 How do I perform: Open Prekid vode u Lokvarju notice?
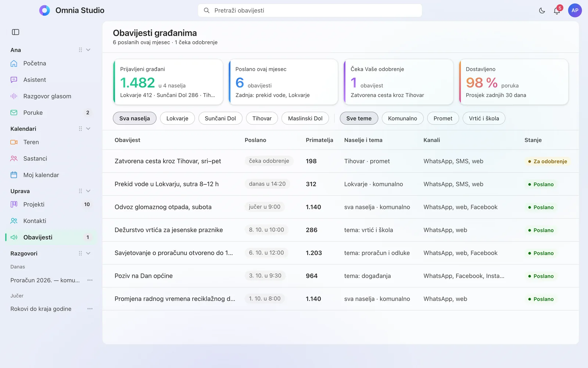coord(340,184)
